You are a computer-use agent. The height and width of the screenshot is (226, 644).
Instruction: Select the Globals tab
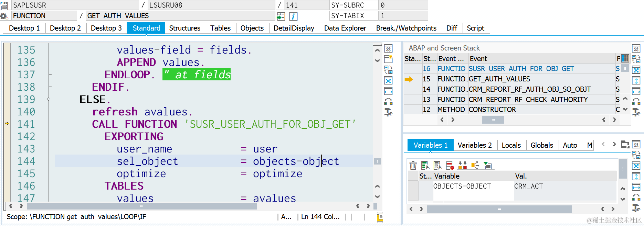[542, 145]
